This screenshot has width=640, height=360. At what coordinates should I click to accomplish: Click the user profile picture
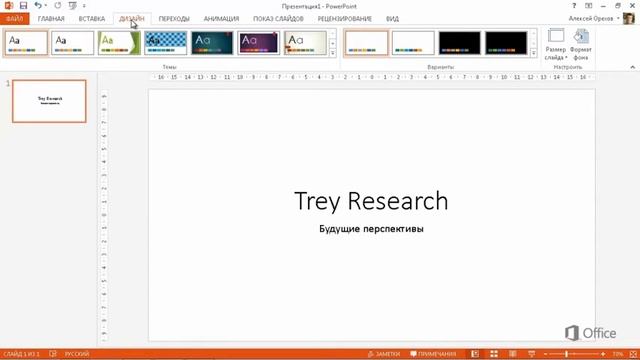pos(629,19)
